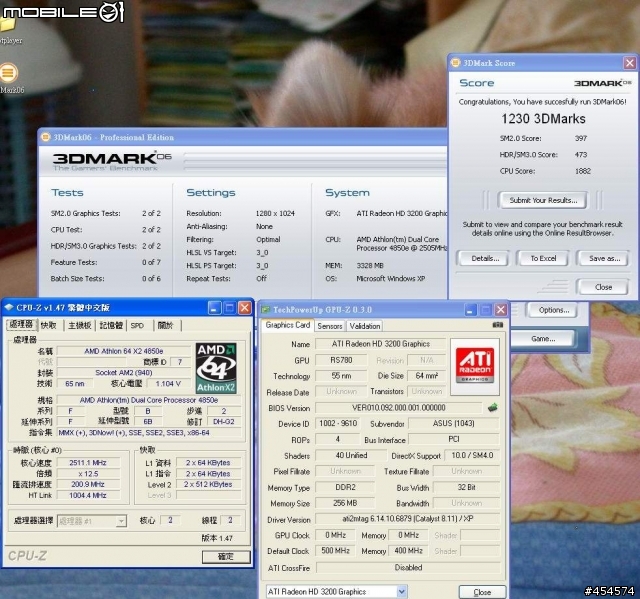This screenshot has width=640, height=599.
Task: Click the 3DMark06 Professional Edition title icon
Action: [46, 138]
